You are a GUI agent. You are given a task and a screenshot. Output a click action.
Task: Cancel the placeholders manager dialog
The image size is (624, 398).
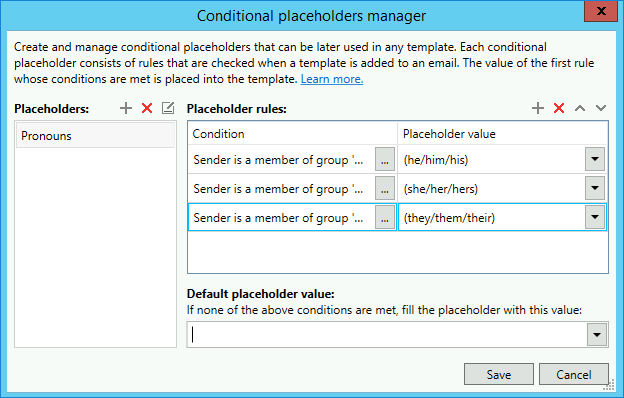tap(573, 374)
